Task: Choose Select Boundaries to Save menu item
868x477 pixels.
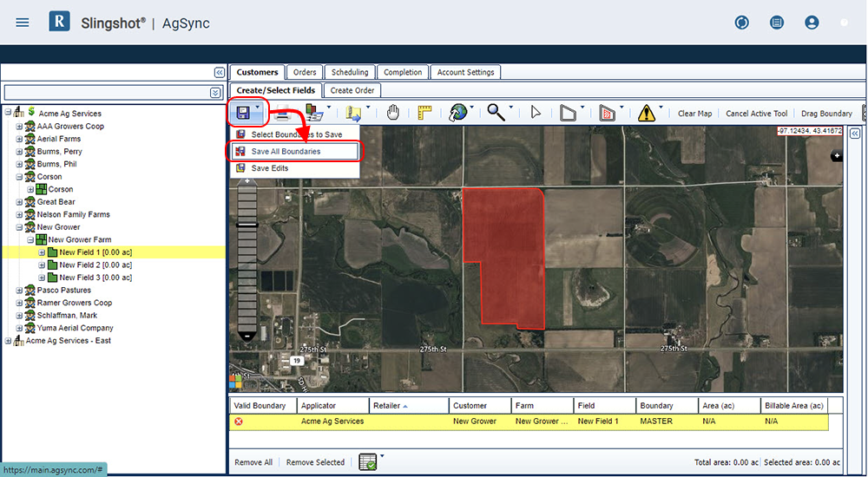Action: [x=294, y=134]
